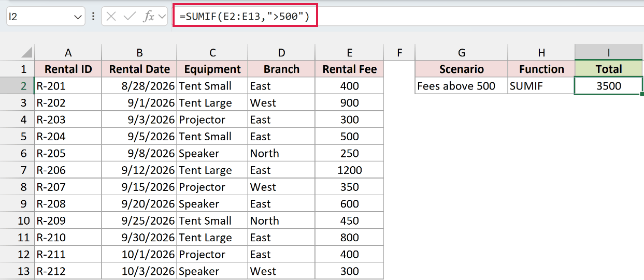Viewport: 644px width, 280px height.
Task: Click the Rental Fee header cell
Action: [350, 69]
